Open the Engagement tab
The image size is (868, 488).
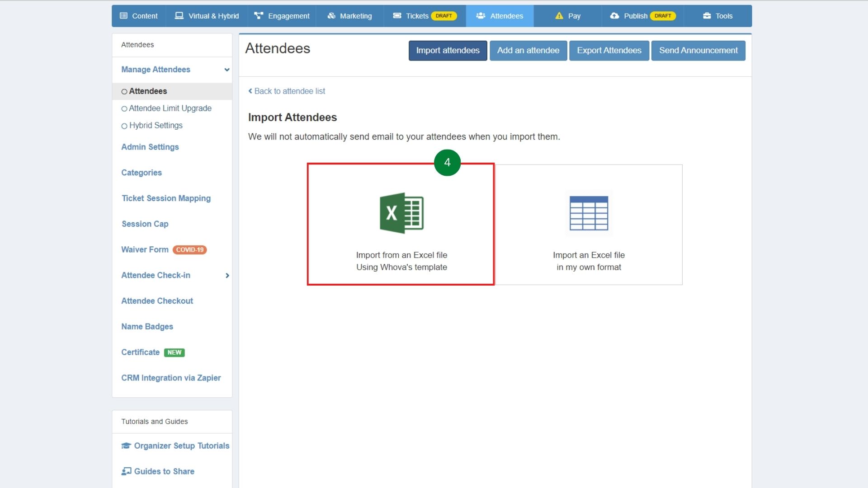282,16
